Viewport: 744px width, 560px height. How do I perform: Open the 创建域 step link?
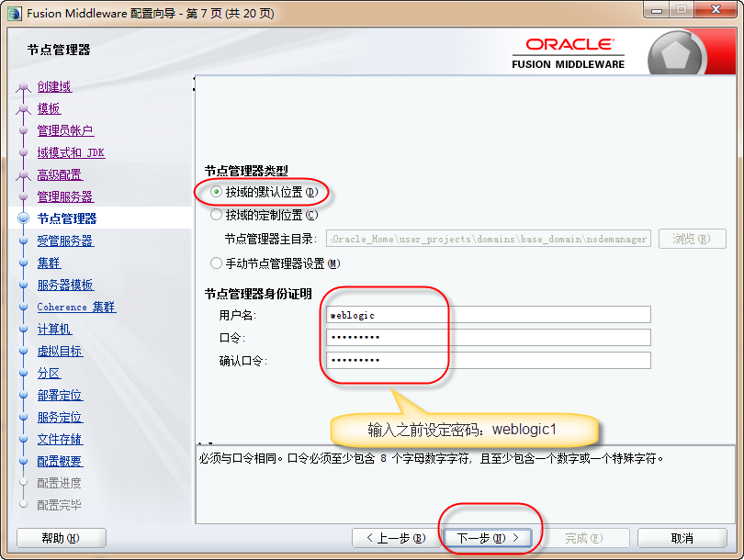coord(54,87)
